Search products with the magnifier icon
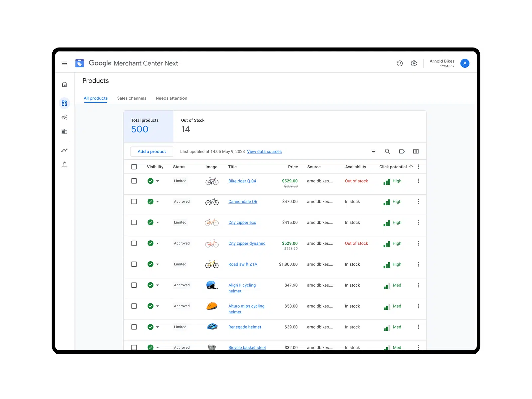The width and height of the screenshot is (532, 399). point(387,151)
